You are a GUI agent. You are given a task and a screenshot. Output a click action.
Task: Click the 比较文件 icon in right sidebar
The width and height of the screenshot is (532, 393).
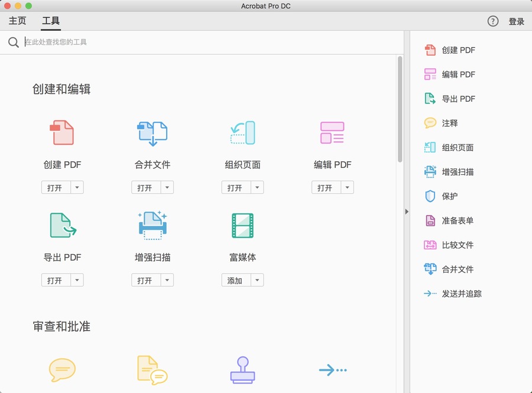pyautogui.click(x=430, y=245)
